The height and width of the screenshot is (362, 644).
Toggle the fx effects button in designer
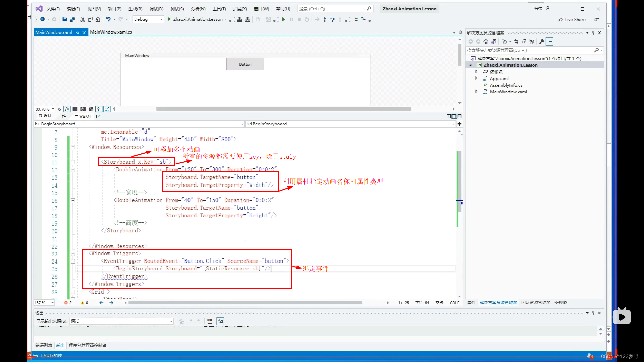[67, 109]
